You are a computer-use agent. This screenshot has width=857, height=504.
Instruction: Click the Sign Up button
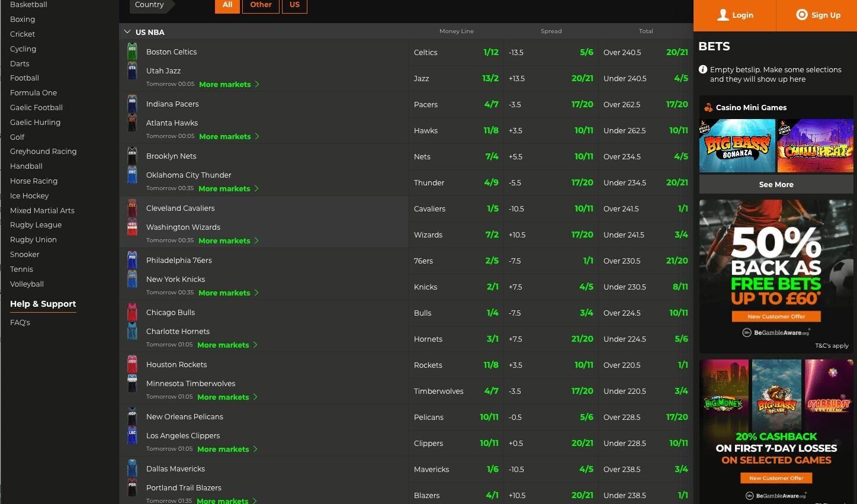pos(817,15)
